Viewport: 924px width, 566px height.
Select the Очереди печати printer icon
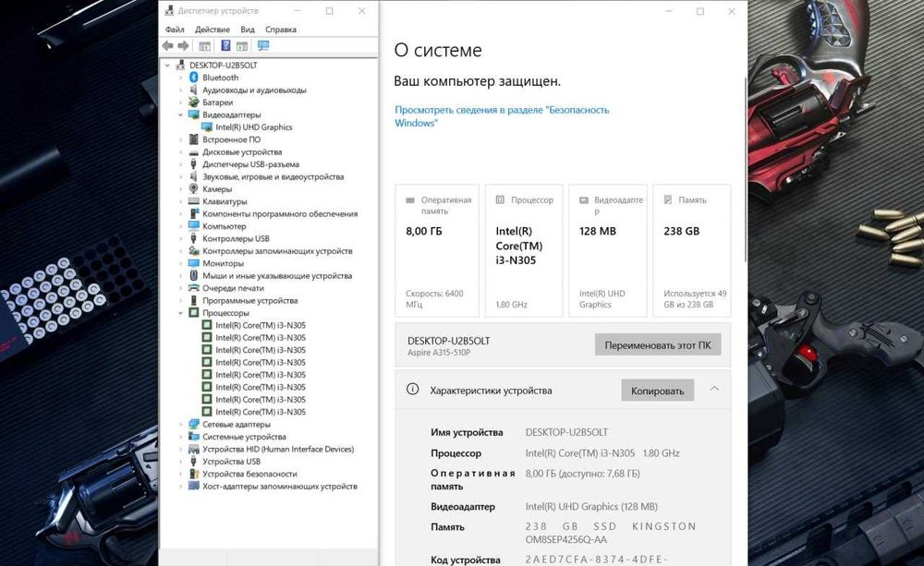pyautogui.click(x=194, y=287)
